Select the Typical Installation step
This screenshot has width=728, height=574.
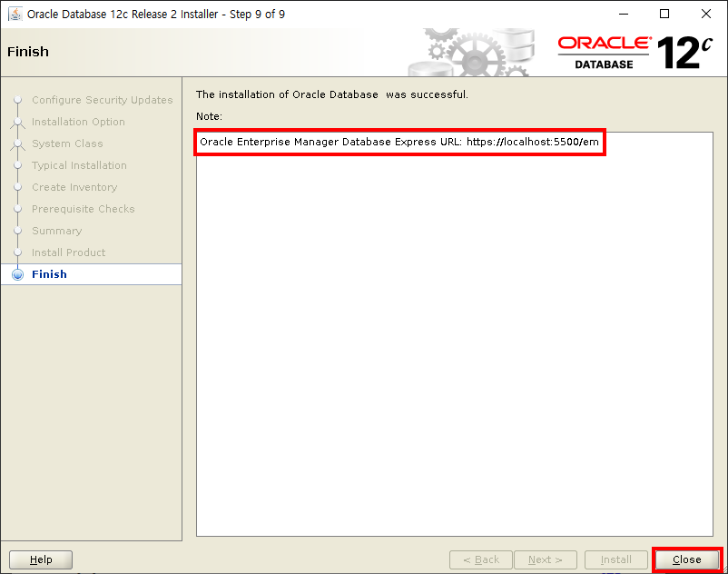tap(79, 165)
